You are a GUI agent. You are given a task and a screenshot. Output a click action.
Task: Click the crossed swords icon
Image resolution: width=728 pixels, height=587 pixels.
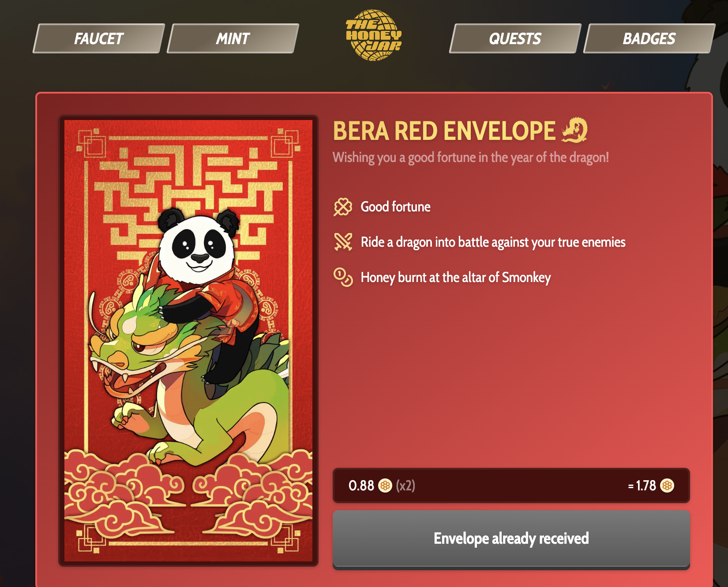pos(343,242)
